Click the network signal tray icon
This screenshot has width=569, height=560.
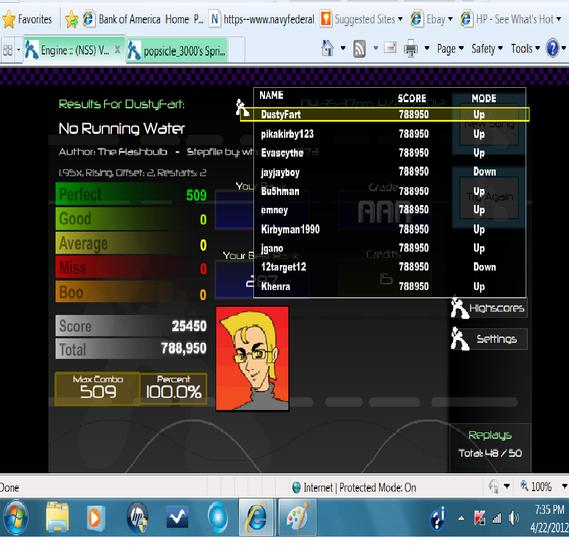497,518
